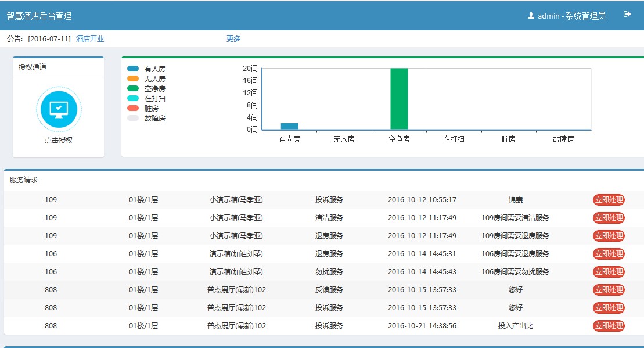Process the 808 反馈服务 request
Image resolution: width=644 pixels, height=348 pixels.
(x=609, y=290)
